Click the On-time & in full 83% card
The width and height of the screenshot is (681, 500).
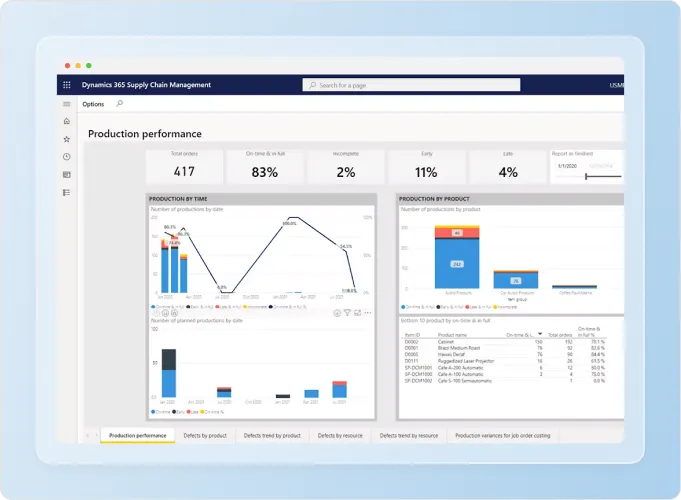click(265, 167)
